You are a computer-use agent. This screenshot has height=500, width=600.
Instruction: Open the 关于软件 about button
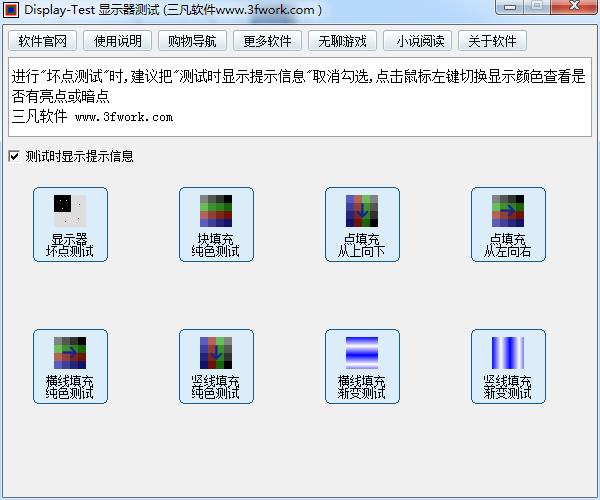point(492,41)
